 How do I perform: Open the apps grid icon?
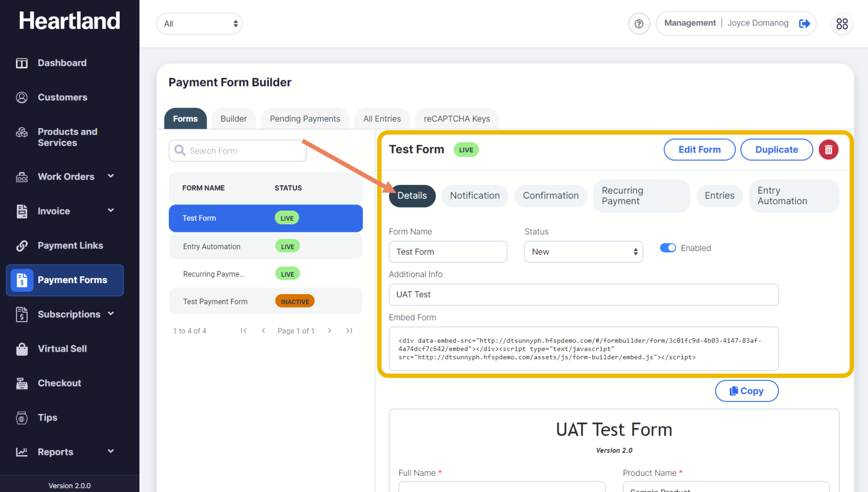[842, 24]
